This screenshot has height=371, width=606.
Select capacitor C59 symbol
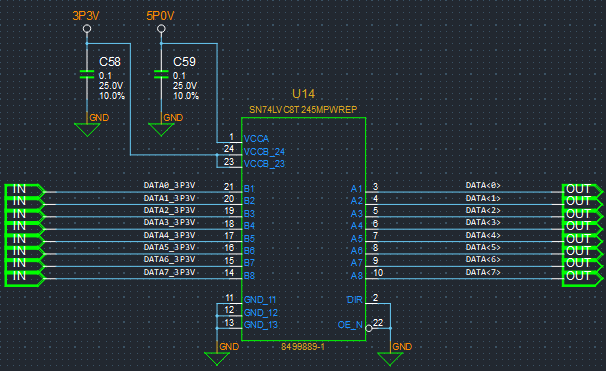tap(161, 74)
